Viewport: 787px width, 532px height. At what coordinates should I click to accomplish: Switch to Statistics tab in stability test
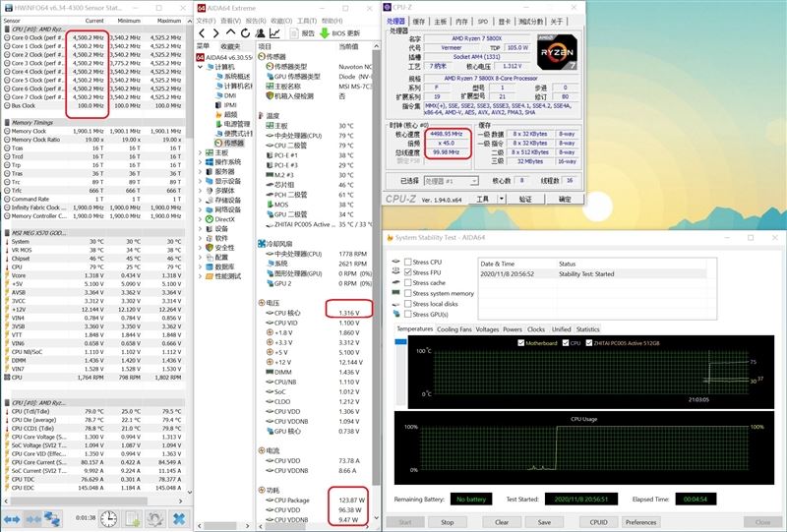[587, 329]
